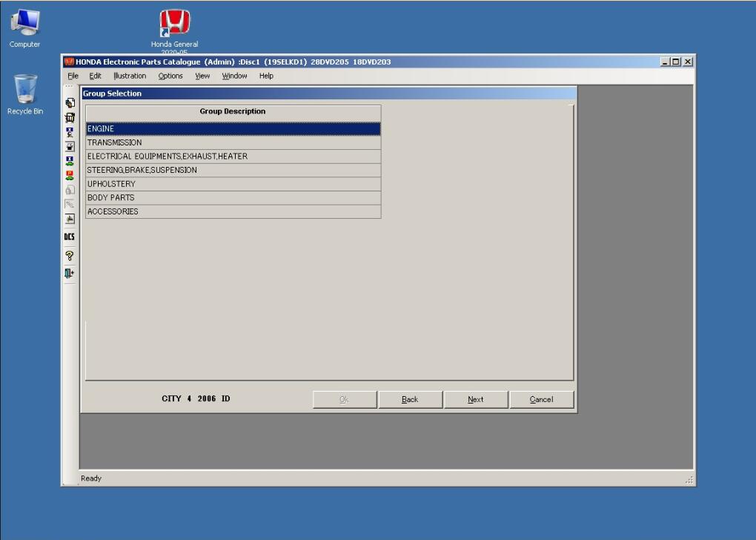Click the blue sign with green car icon
This screenshot has height=540, width=756.
(x=70, y=161)
